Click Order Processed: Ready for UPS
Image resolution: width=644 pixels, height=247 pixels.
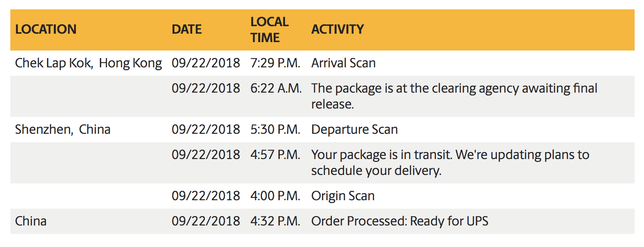pos(400,221)
